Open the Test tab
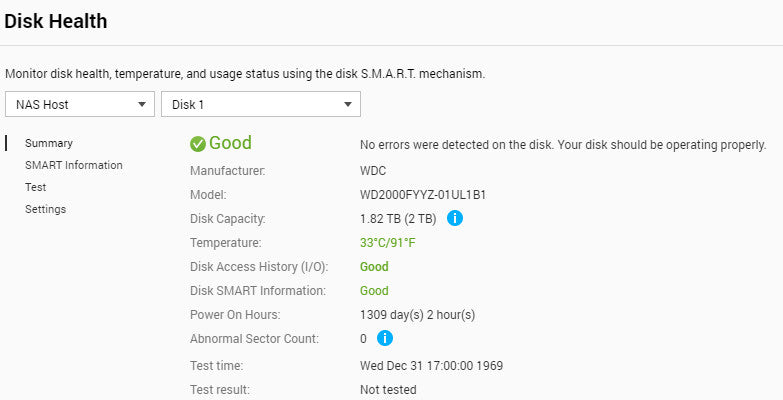Screen dimensions: 783x400 click(x=35, y=187)
